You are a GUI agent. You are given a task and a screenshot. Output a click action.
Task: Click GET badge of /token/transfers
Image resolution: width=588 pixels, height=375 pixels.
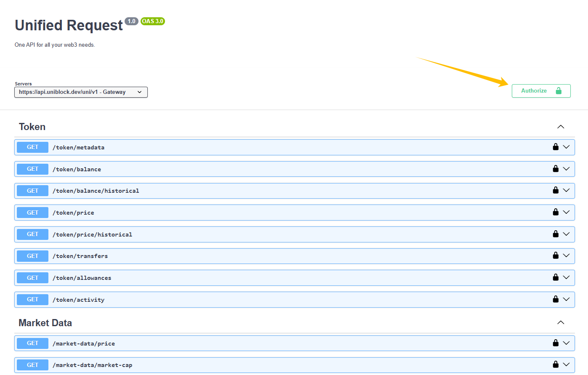point(32,256)
